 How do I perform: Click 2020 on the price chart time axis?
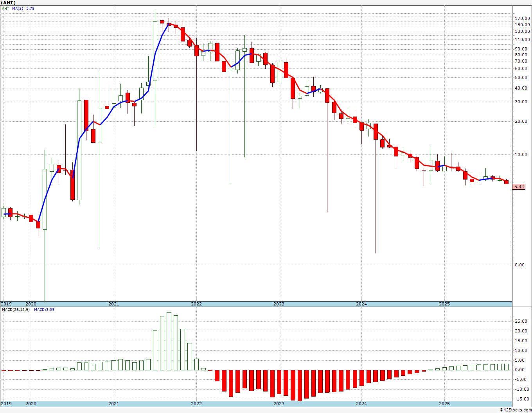[x=31, y=304]
